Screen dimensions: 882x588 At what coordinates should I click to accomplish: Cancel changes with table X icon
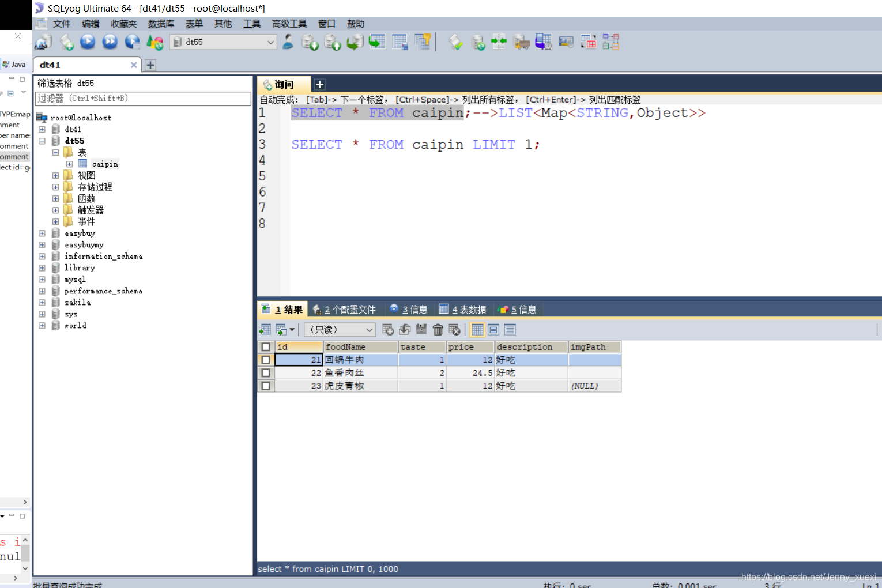click(x=455, y=330)
